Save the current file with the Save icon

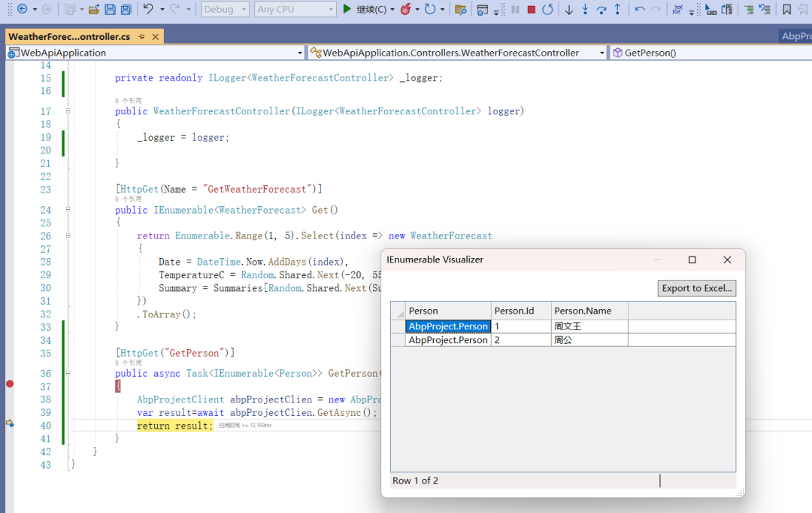point(110,9)
